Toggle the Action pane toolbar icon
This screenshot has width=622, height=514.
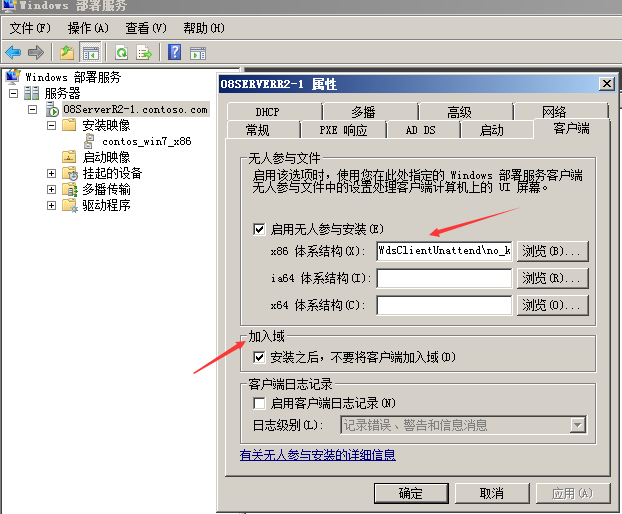point(198,53)
